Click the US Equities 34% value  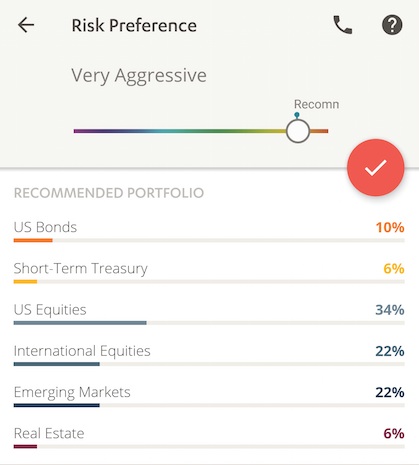pyautogui.click(x=390, y=310)
